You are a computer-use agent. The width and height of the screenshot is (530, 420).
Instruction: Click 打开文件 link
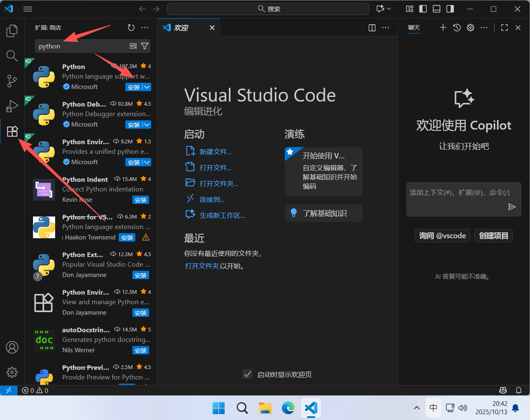coord(216,168)
